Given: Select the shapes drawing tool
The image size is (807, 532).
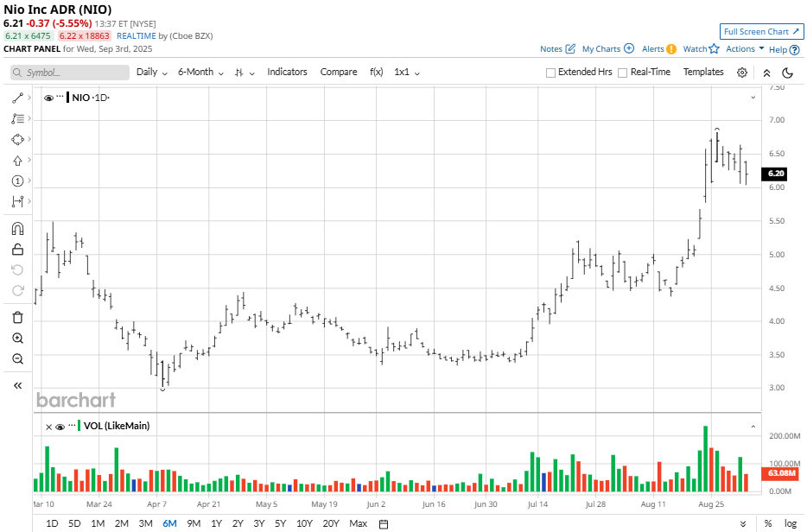Looking at the screenshot, I should point(17,139).
